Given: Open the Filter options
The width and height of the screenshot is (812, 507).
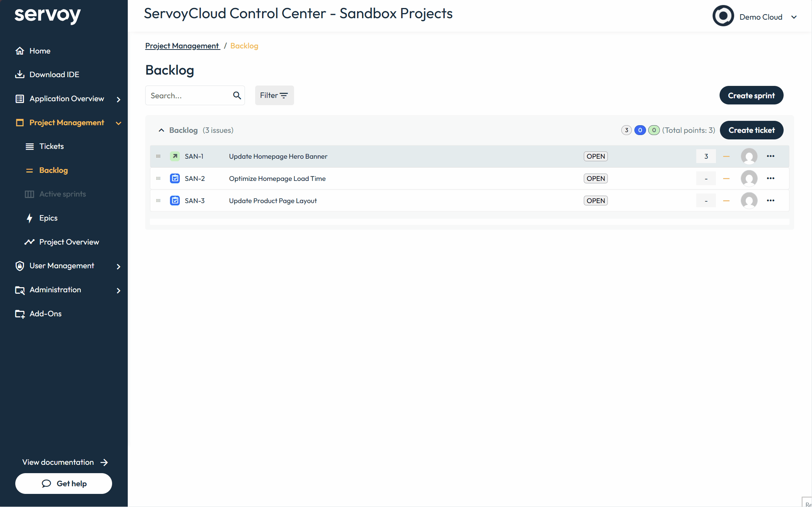Looking at the screenshot, I should click(274, 95).
